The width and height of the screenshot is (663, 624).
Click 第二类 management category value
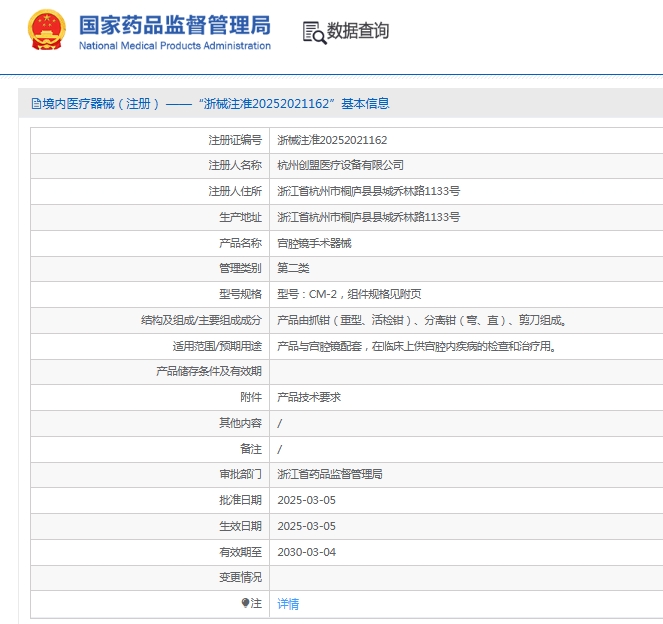pyautogui.click(x=293, y=268)
